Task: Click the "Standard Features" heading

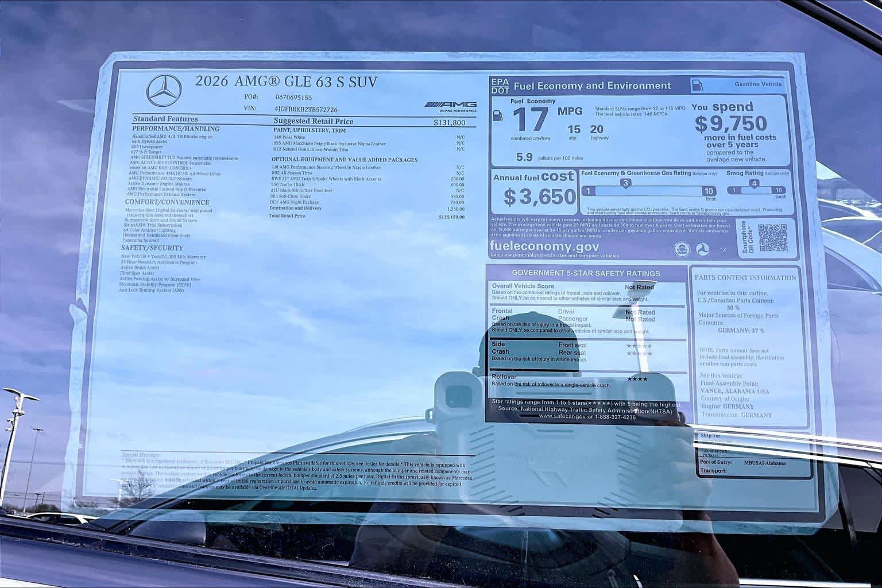Action: pyautogui.click(x=165, y=119)
